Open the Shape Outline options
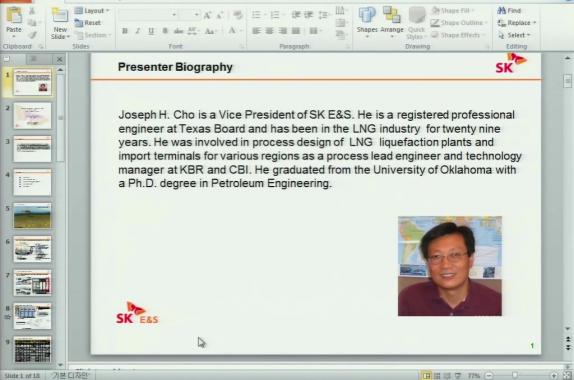 459,23
